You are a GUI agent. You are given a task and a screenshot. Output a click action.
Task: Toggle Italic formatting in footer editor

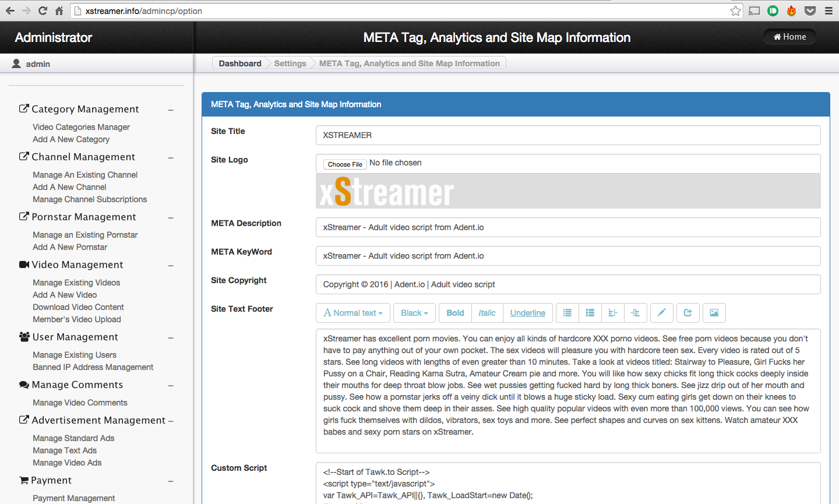click(487, 313)
